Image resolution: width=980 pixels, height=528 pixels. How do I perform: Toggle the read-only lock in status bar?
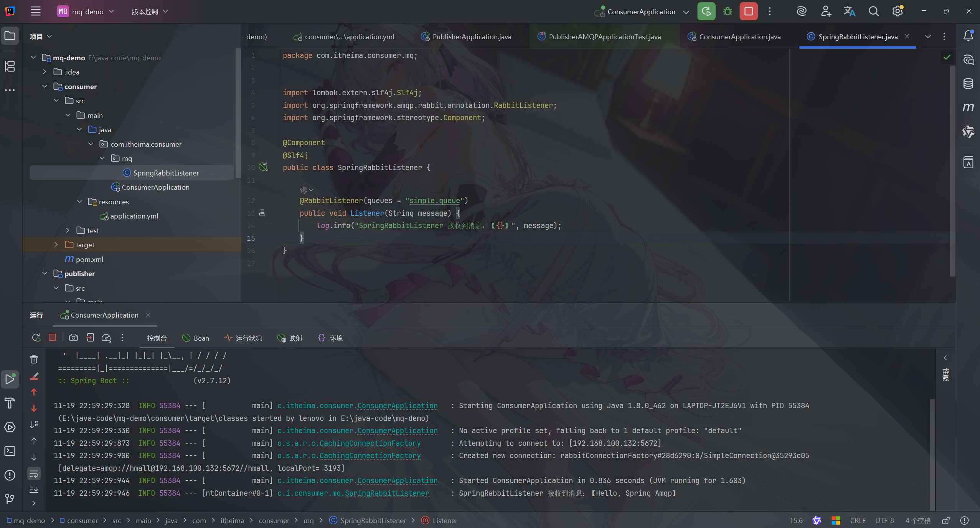(946, 520)
